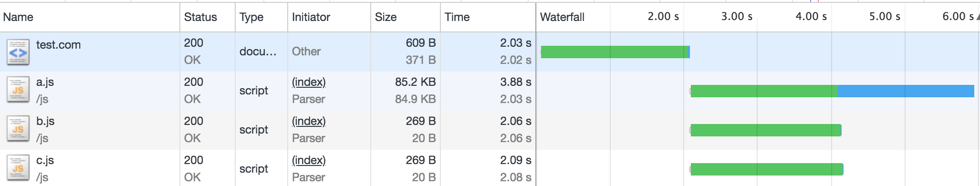Click a.js blue content download bar
The width and height of the screenshot is (980, 186).
906,91
